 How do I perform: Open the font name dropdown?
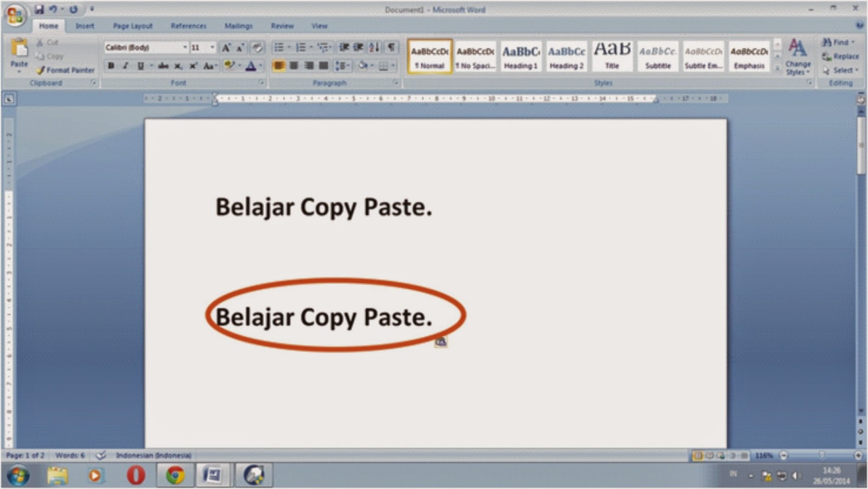pos(185,47)
